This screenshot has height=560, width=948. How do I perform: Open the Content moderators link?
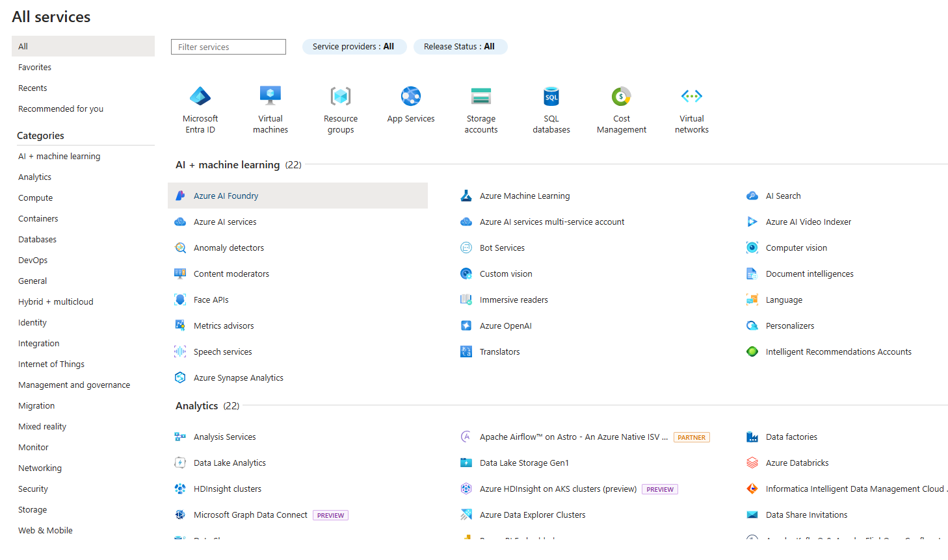231,274
